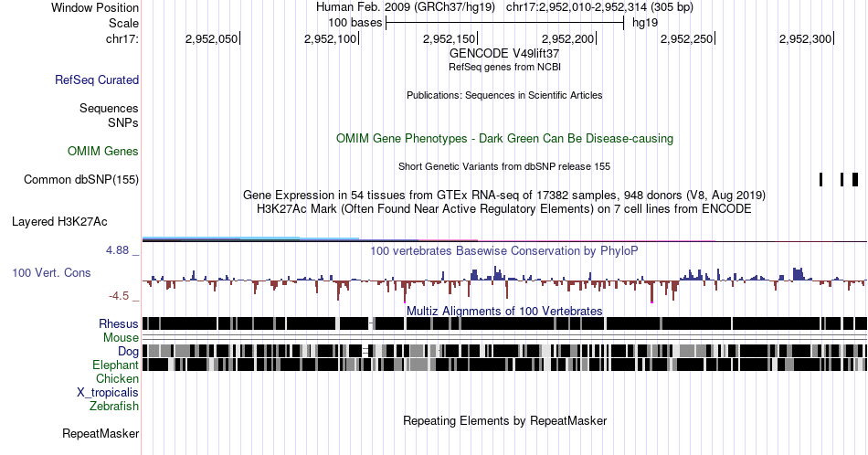Click the Dog alignment label

pyautogui.click(x=128, y=352)
